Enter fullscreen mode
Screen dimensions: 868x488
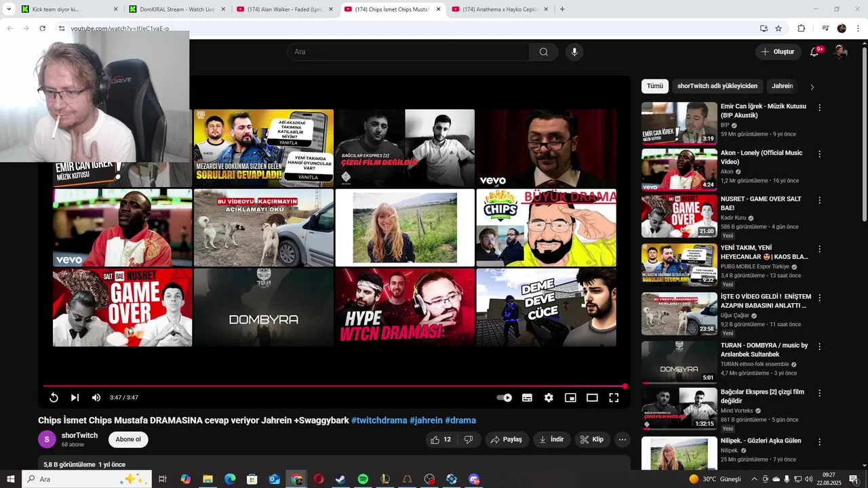click(614, 398)
